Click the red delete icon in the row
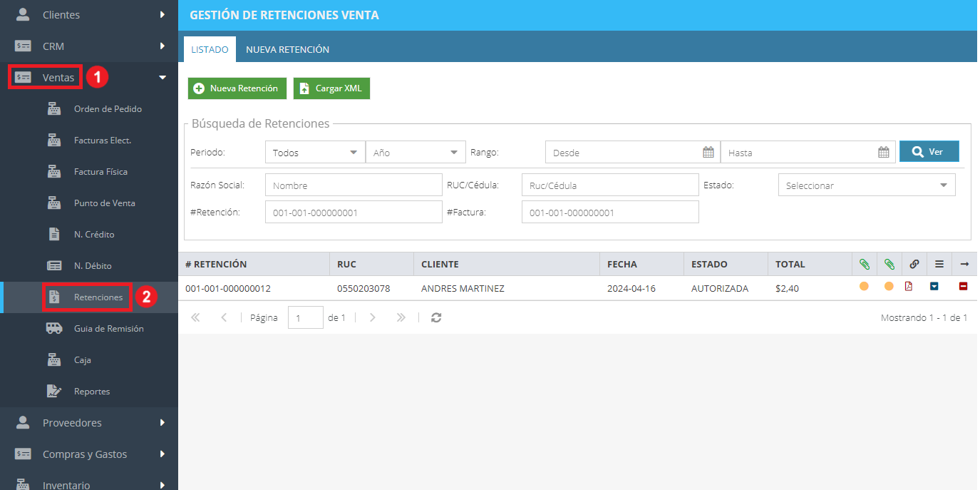This screenshot has height=490, width=980. coord(963,287)
